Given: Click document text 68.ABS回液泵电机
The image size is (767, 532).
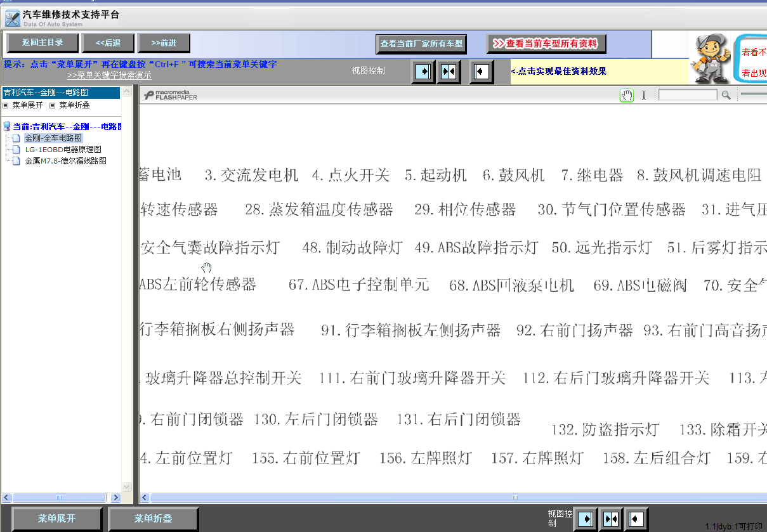Looking at the screenshot, I should (511, 285).
